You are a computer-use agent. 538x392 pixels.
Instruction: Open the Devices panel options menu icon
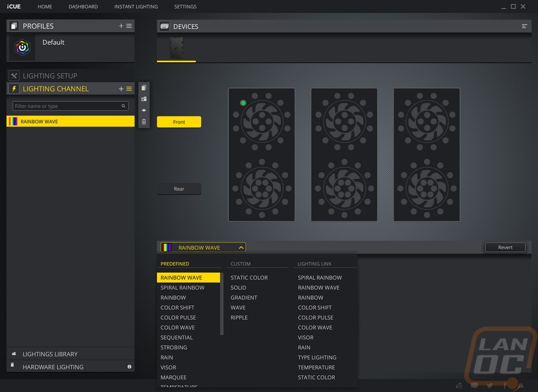pyautogui.click(x=525, y=26)
